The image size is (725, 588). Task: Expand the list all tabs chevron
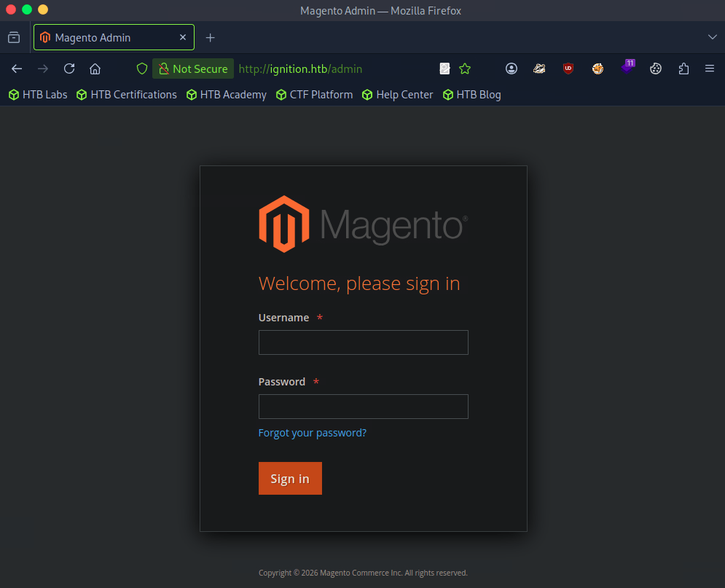point(712,37)
